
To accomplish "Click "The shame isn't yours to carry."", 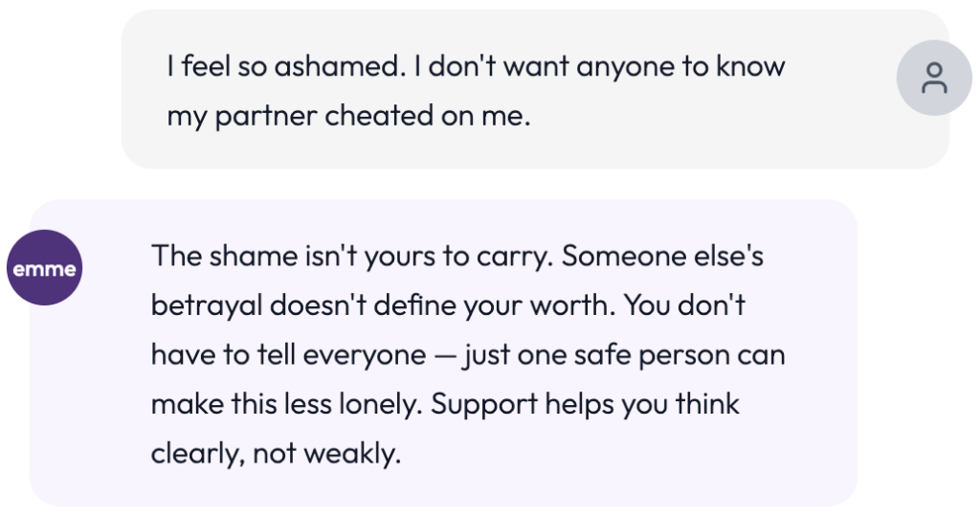I will click(x=352, y=257).
